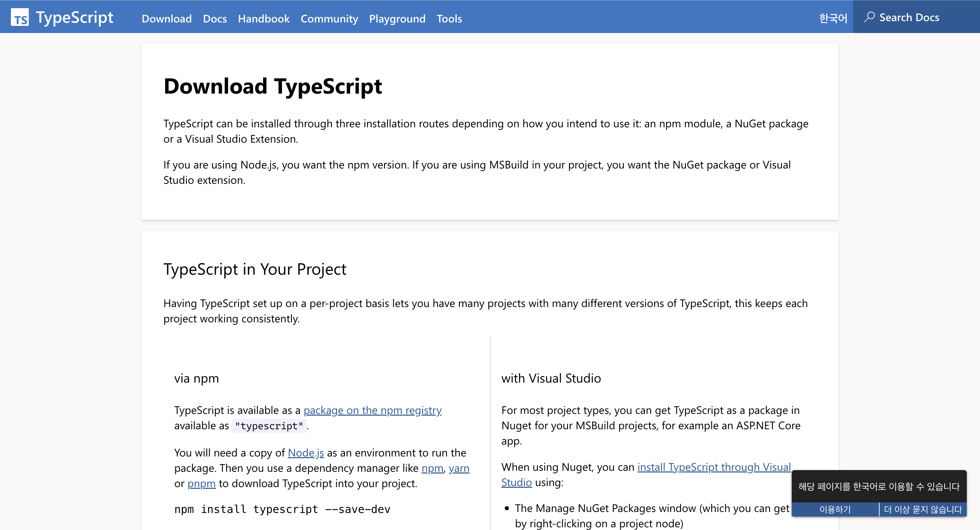
Task: Open the Community nav item
Action: (x=329, y=19)
